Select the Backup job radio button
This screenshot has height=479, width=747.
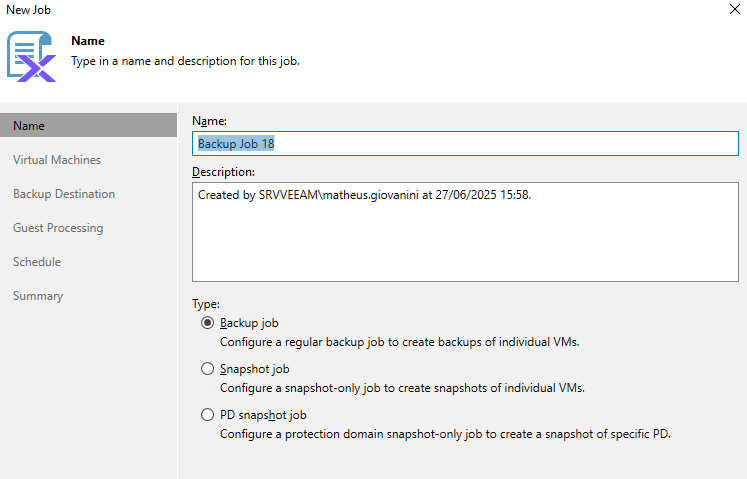[207, 323]
